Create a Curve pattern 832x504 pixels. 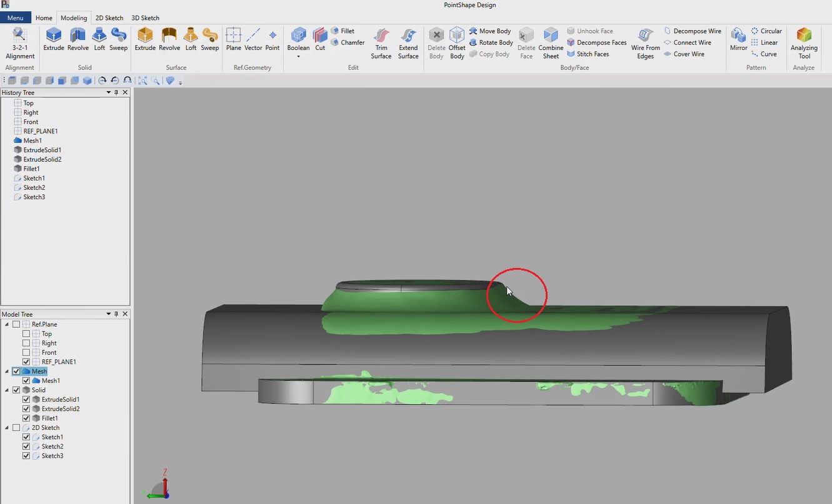764,54
